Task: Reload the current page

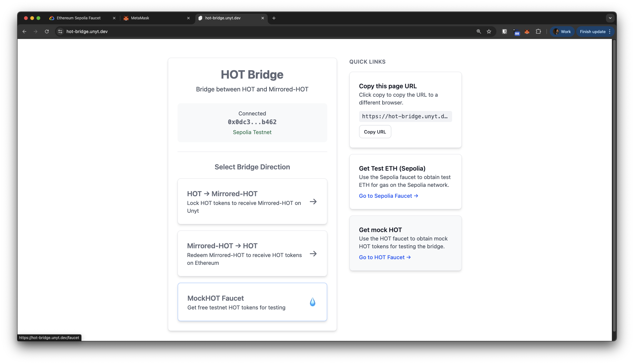Action: (x=47, y=32)
